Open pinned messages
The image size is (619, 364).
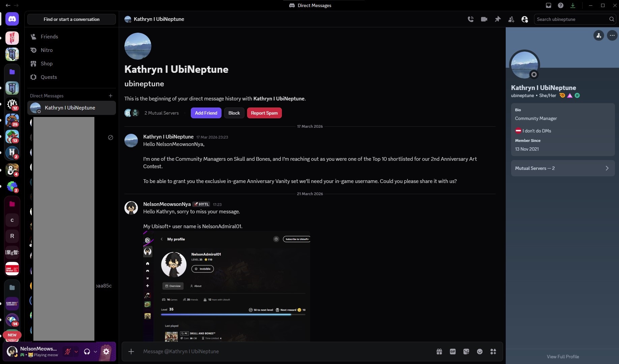[x=498, y=19]
